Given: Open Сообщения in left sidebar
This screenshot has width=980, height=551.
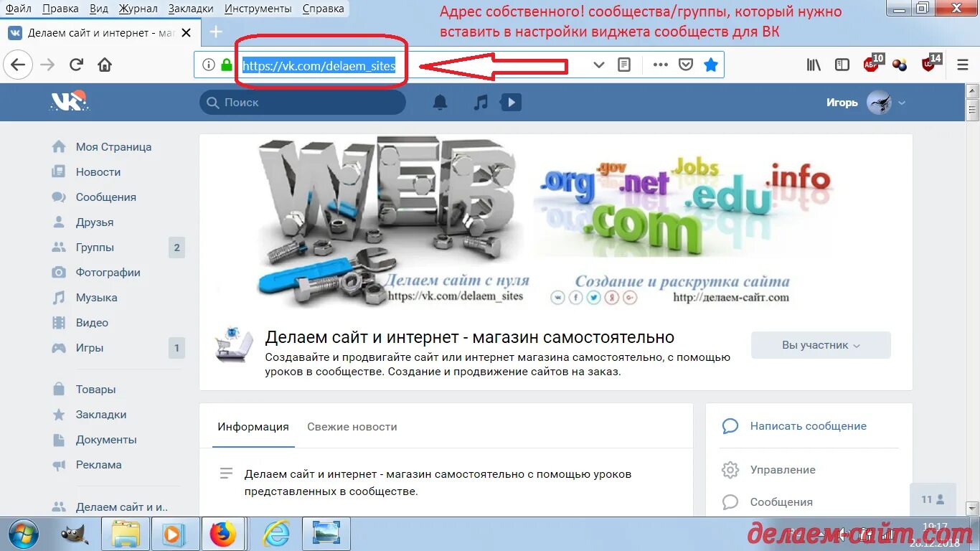Looking at the screenshot, I should click(x=106, y=197).
